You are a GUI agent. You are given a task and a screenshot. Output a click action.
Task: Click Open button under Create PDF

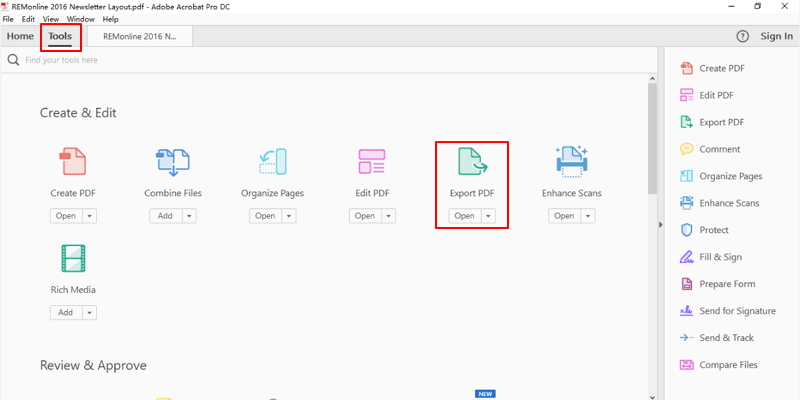[x=66, y=216]
